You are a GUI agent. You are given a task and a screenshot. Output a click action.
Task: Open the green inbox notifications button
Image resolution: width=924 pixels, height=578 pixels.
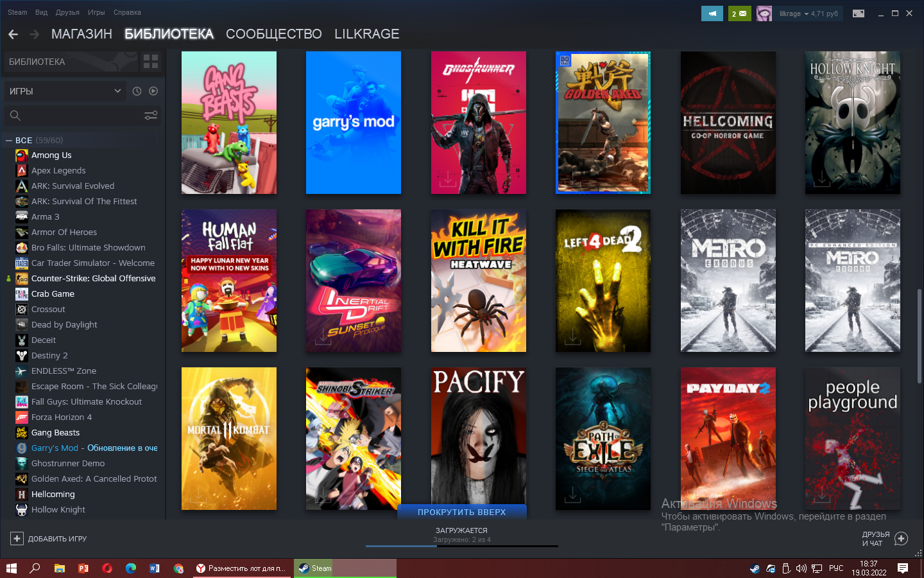pyautogui.click(x=739, y=13)
